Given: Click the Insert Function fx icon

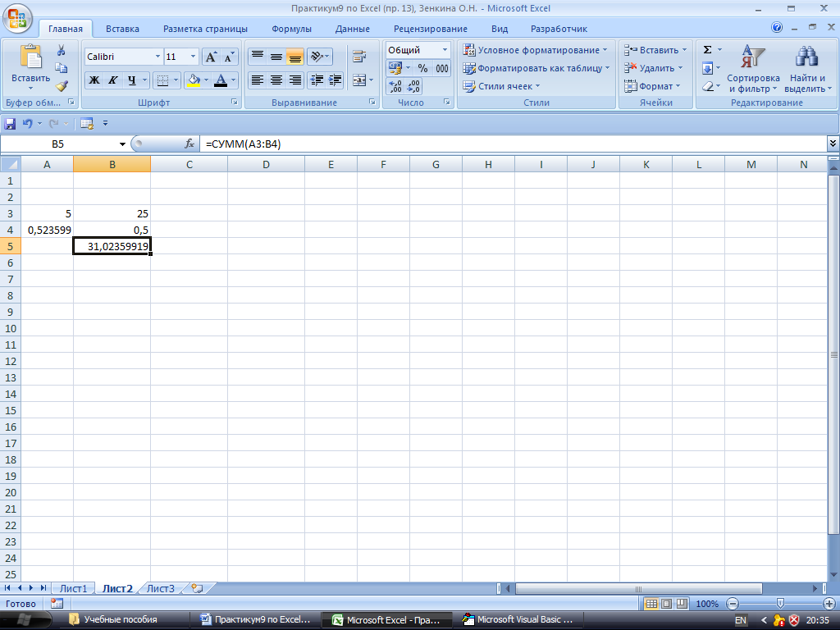Looking at the screenshot, I should pos(189,144).
